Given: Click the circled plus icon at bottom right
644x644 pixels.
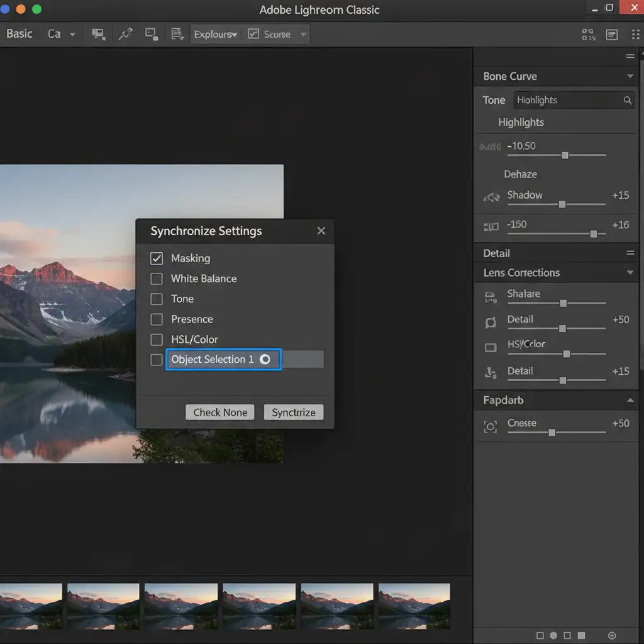Looking at the screenshot, I should point(613,636).
